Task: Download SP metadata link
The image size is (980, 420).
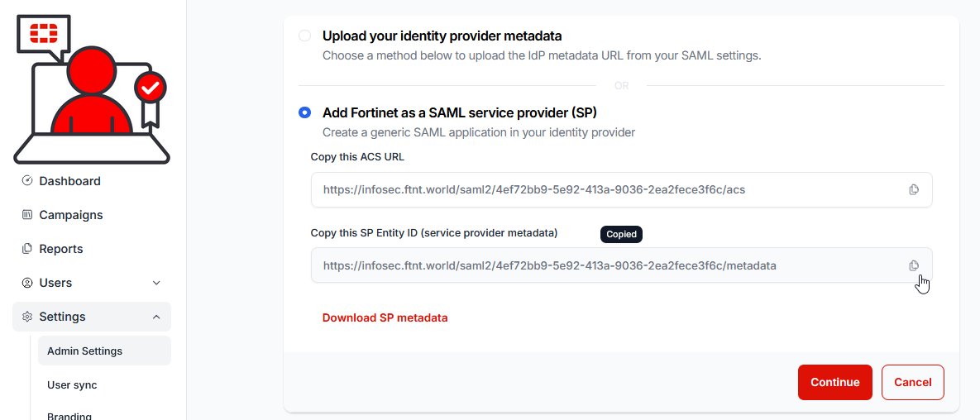Action: 385,317
